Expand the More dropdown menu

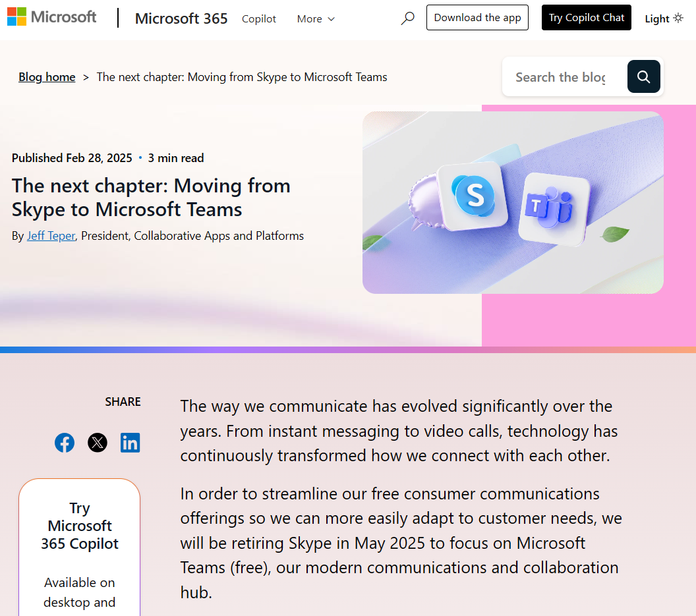(316, 18)
